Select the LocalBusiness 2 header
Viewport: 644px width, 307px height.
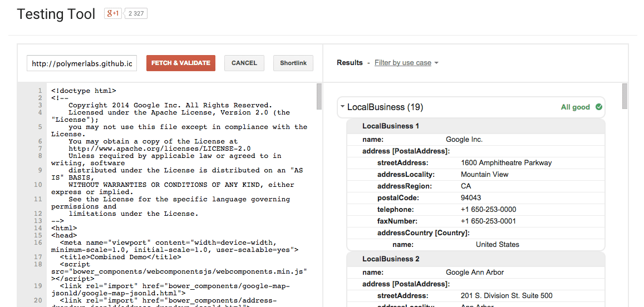[x=391, y=259]
